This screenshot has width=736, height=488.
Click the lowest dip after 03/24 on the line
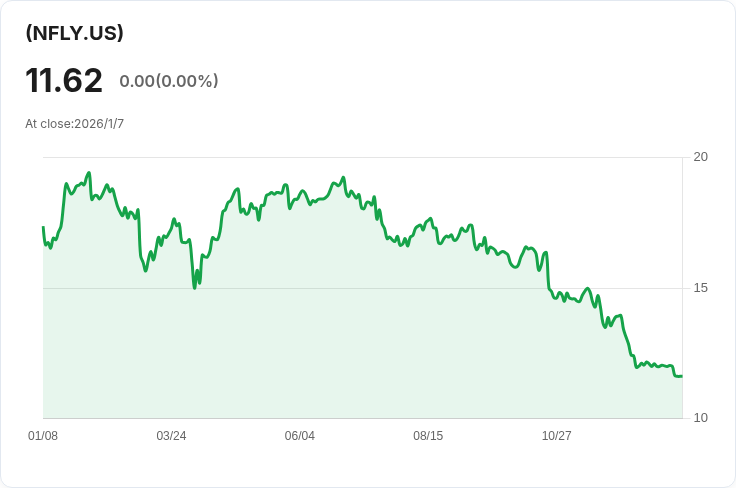click(x=194, y=288)
